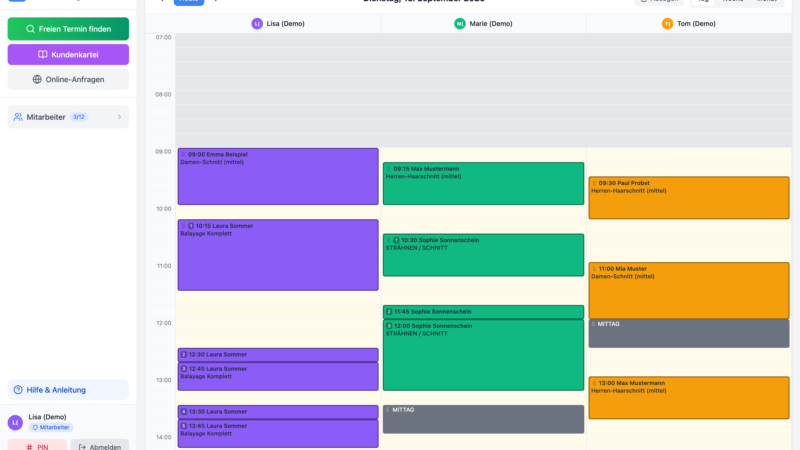The width and height of the screenshot is (800, 450).
Task: Open the 09:30 Paul Probst appointment
Action: coord(689,198)
